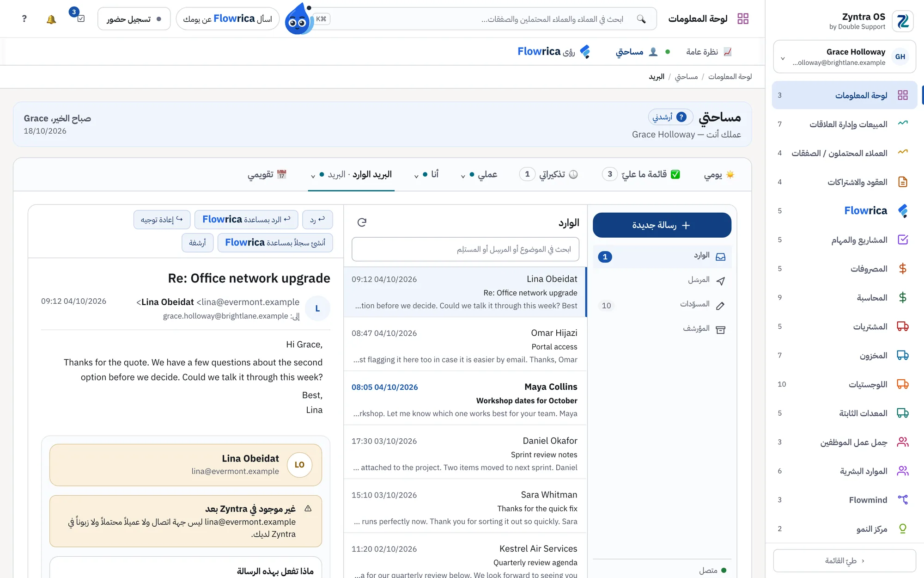Open the المرسل sent folder
The width and height of the screenshot is (924, 578).
coord(662,280)
